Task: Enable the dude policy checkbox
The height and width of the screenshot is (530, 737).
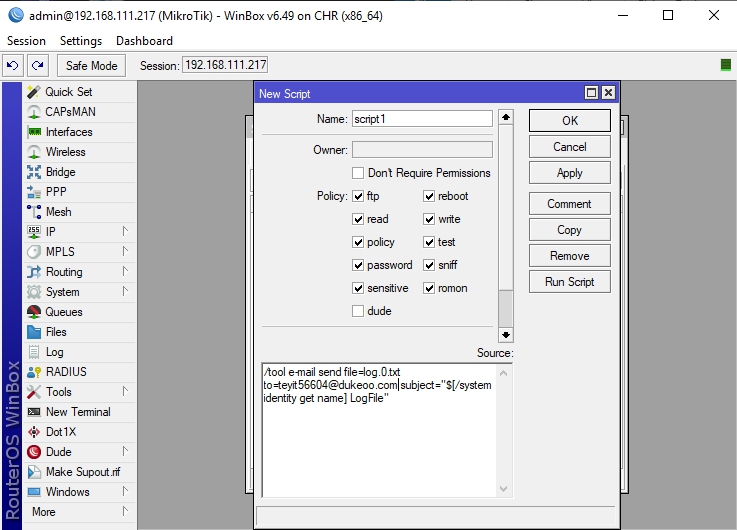Action: (x=358, y=311)
